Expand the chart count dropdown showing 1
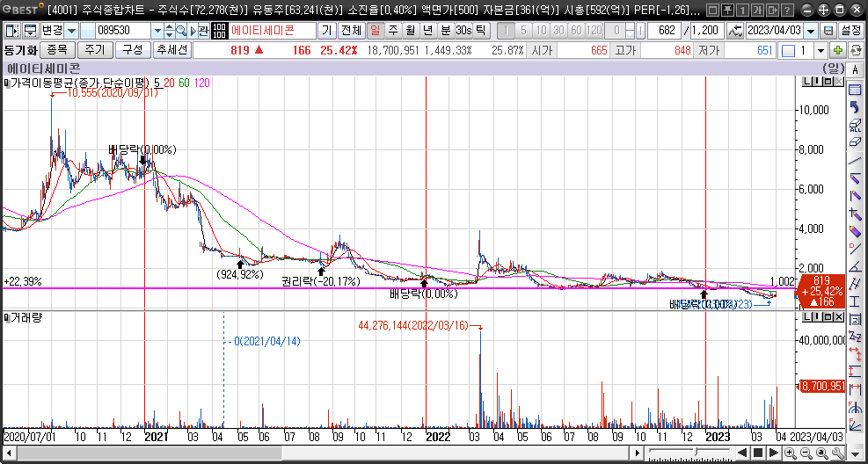The image size is (868, 464). point(820,51)
